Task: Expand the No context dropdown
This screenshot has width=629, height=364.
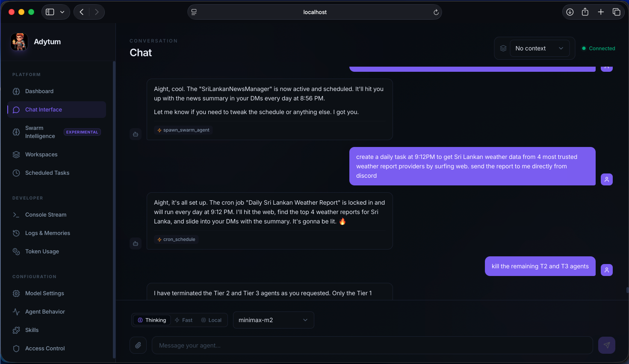Action: tap(540, 48)
